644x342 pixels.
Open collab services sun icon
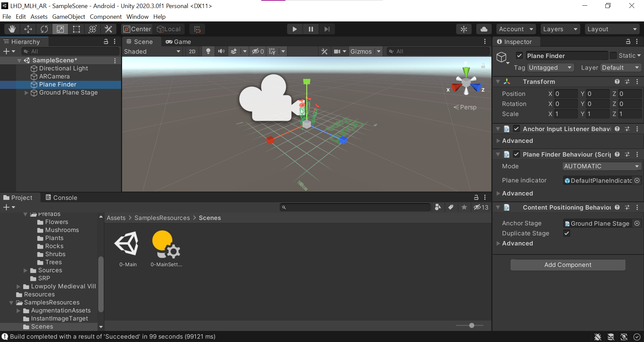point(464,29)
